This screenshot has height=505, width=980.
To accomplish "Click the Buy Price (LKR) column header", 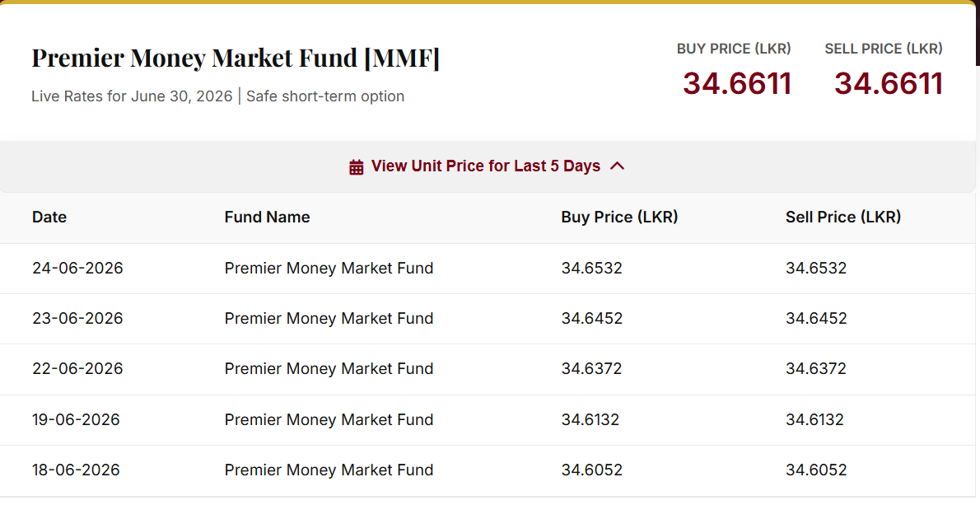I will (x=619, y=217).
